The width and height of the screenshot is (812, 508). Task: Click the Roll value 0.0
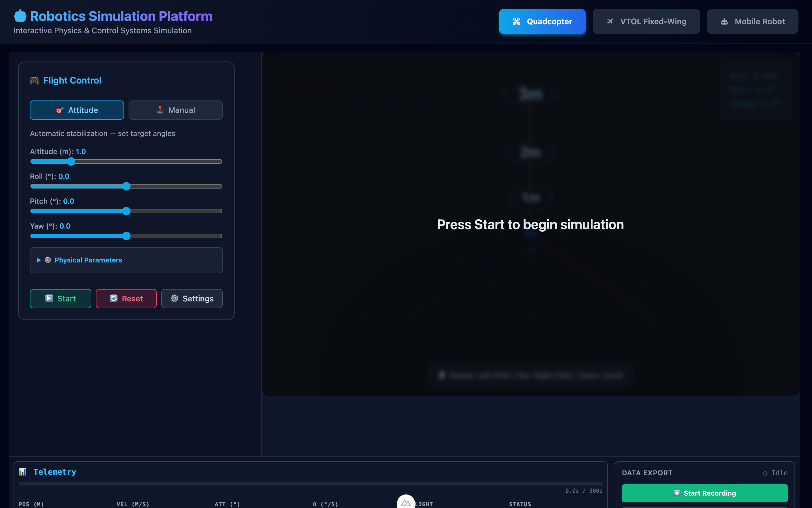pyautogui.click(x=64, y=176)
